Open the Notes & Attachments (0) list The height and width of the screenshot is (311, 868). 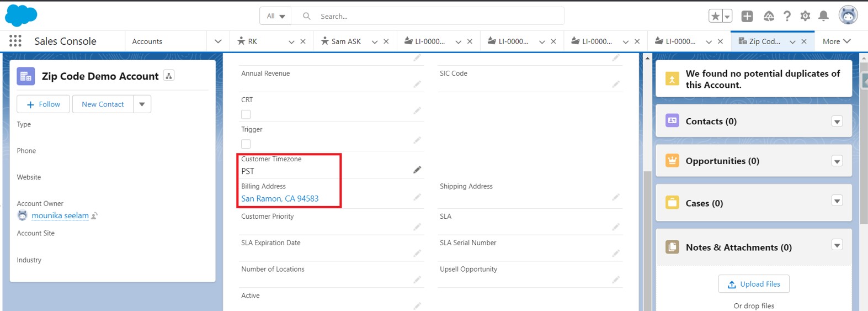point(738,247)
